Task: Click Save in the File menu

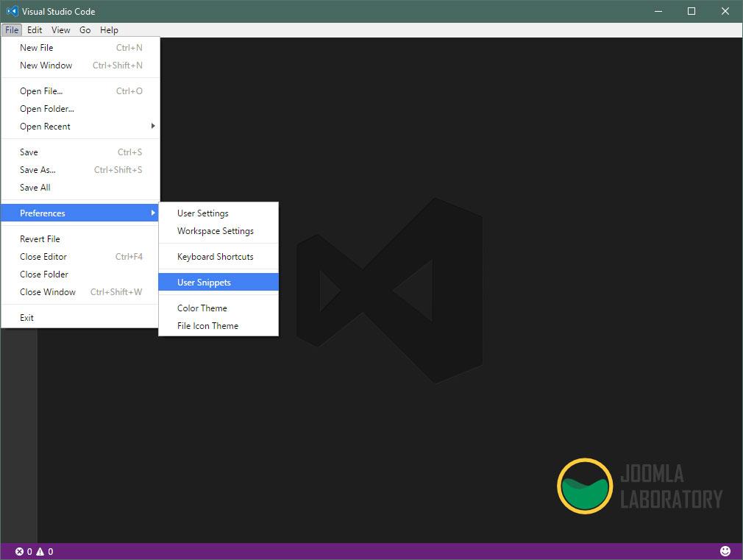Action: click(81, 152)
